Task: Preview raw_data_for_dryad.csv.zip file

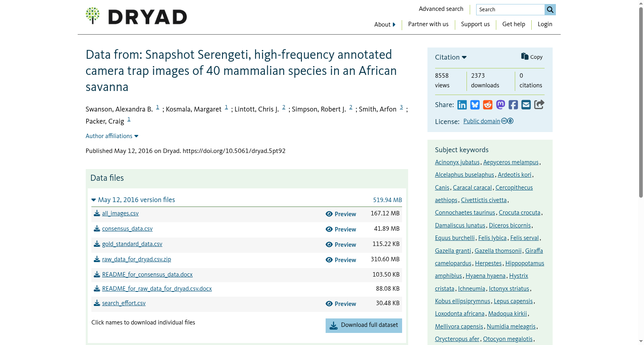Action: [341, 260]
